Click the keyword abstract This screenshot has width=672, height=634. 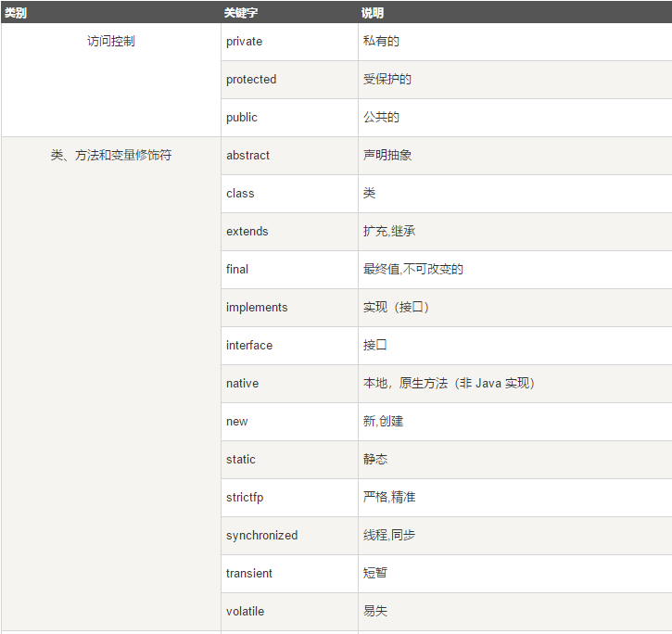(247, 155)
